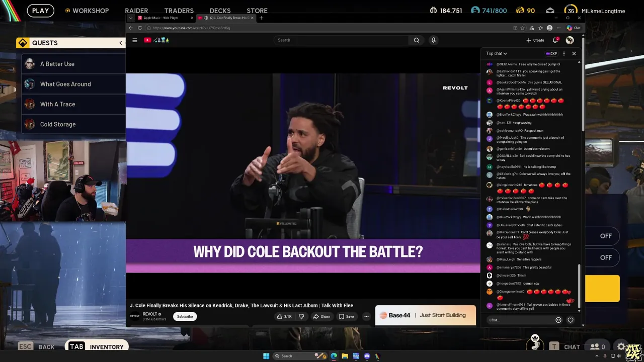This screenshot has height=362, width=644.
Task: Open the YouTube hamburger guide menu
Action: [135, 40]
